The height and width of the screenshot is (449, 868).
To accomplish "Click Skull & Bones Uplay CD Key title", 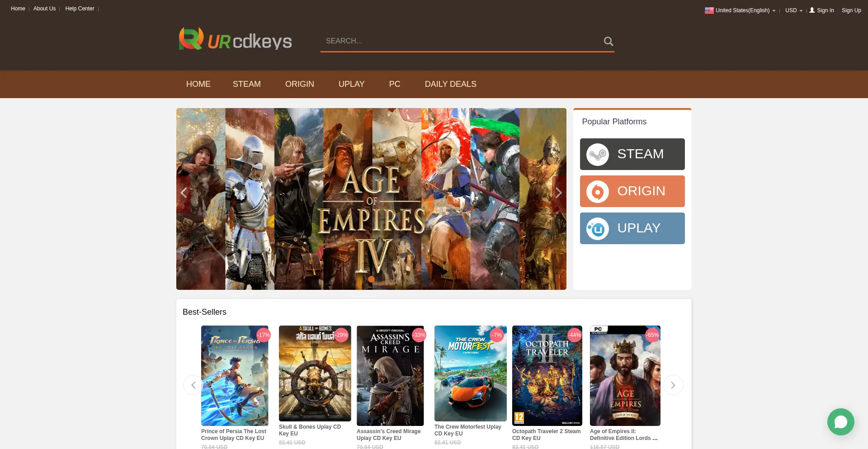I will click(310, 430).
